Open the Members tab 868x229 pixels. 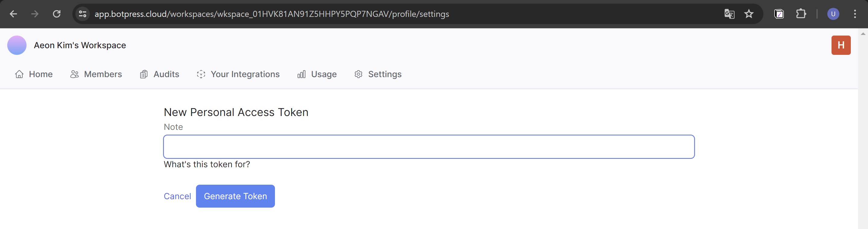96,74
